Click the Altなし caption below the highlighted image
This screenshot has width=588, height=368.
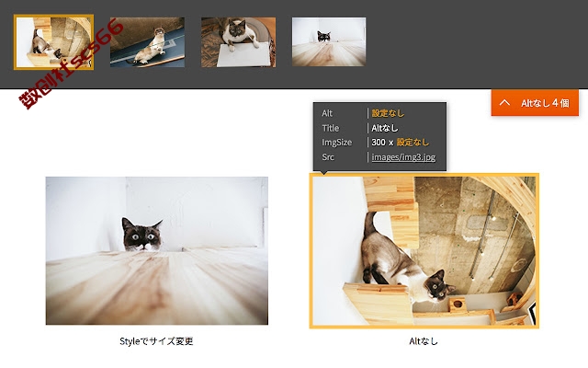(x=424, y=341)
